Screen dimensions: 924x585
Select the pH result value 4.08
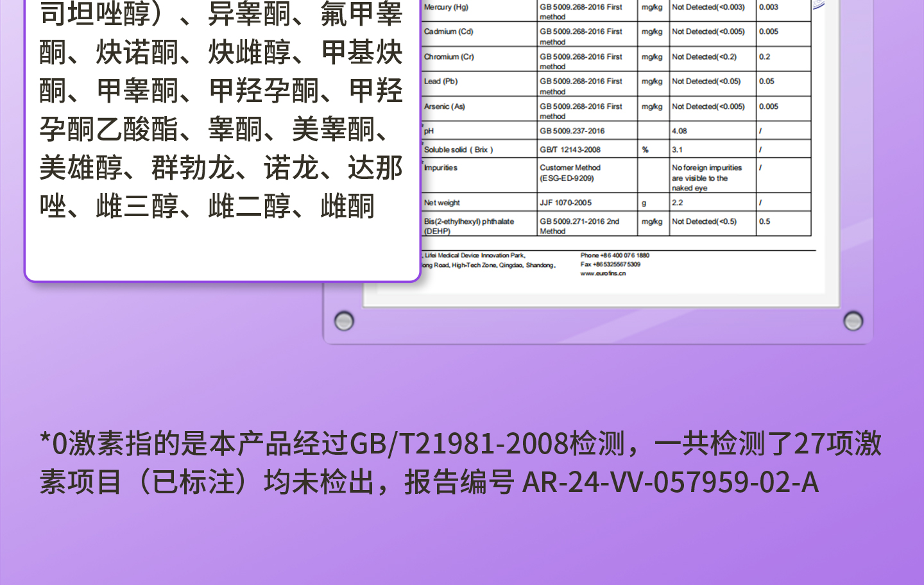coord(680,131)
